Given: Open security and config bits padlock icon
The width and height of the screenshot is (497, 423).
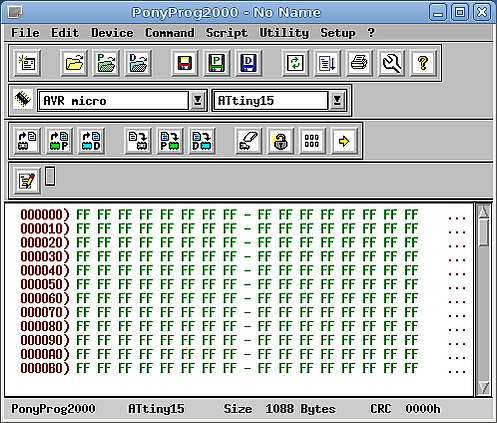Looking at the screenshot, I should (x=280, y=141).
